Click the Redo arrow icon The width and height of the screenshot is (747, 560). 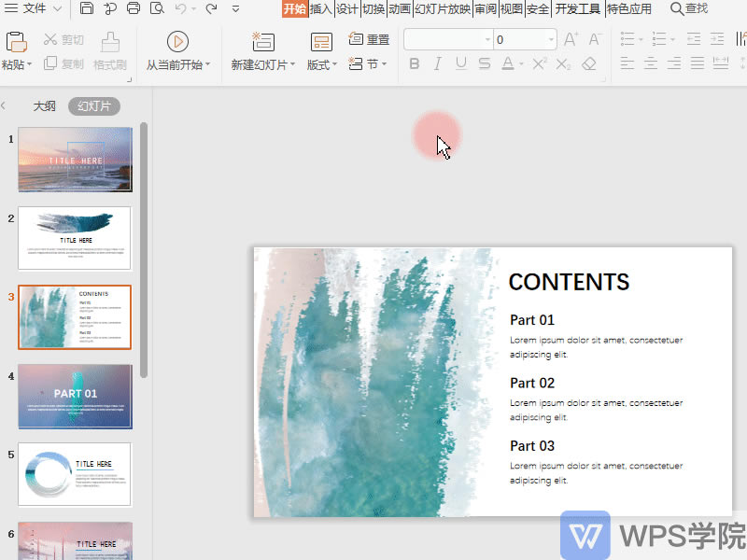tap(211, 9)
